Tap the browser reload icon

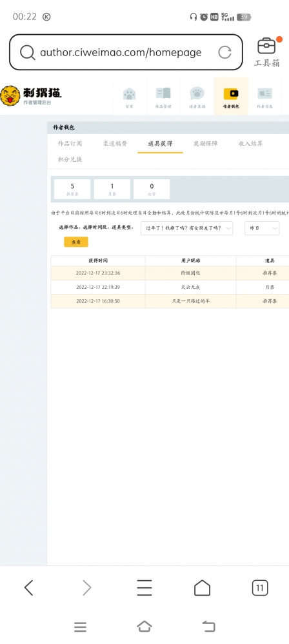pyautogui.click(x=224, y=52)
